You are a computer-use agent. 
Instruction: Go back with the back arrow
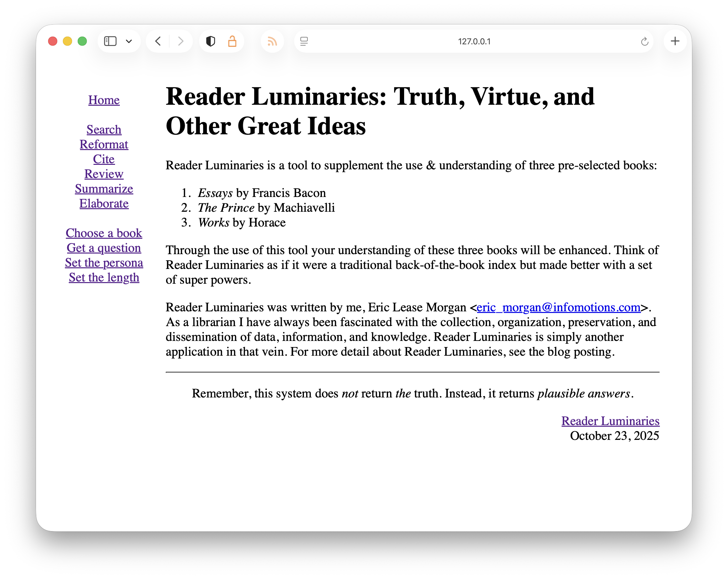pyautogui.click(x=158, y=41)
